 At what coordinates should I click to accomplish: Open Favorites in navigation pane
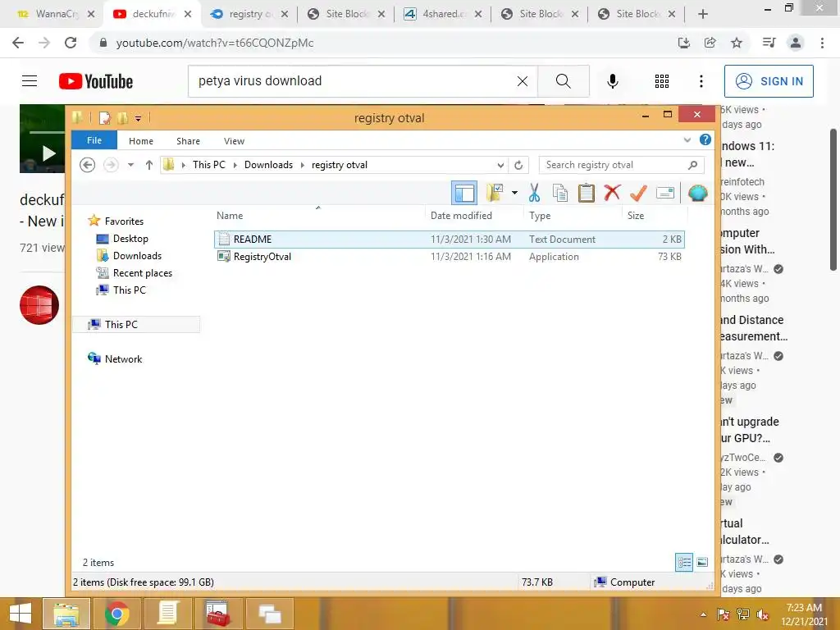(124, 221)
